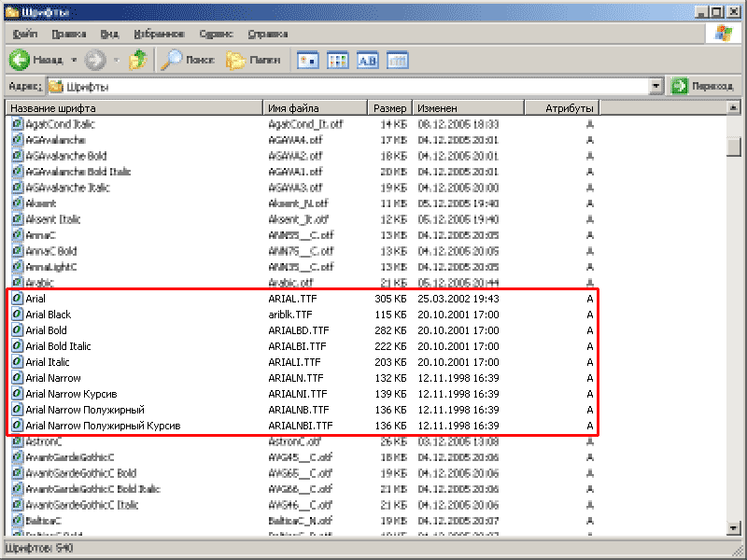Image resolution: width=747 pixels, height=560 pixels.
Task: Sort by Название шрифта column header
Action: tap(134, 108)
